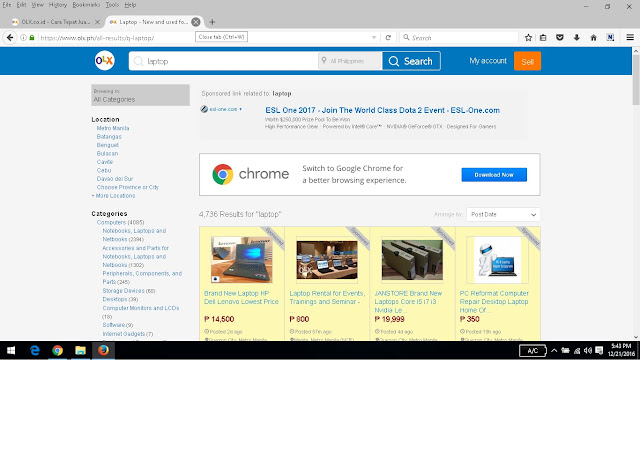
Task: Open the View menu
Action: (38, 5)
